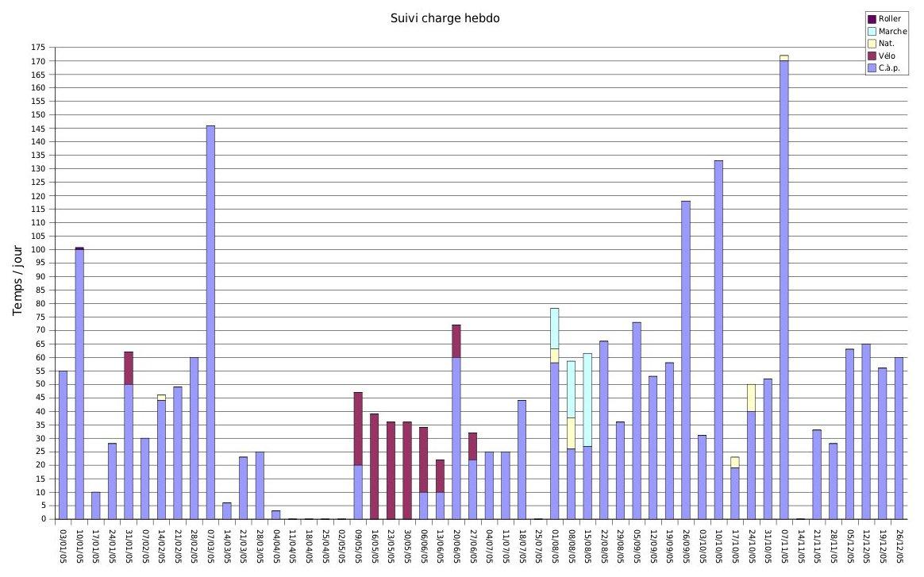The width and height of the screenshot is (924, 577).
Task: Select the Nat. segment of the 24/10/05 bar
Action: coord(751,398)
